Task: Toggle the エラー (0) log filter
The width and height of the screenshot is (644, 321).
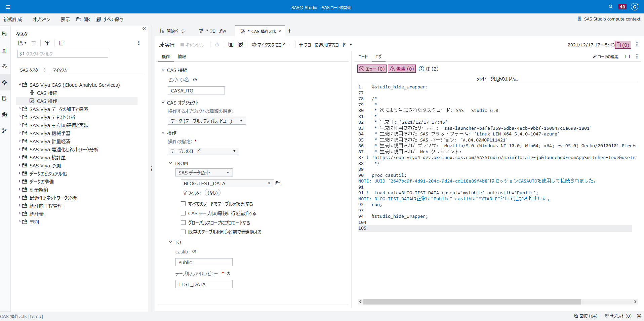Action: [x=372, y=69]
